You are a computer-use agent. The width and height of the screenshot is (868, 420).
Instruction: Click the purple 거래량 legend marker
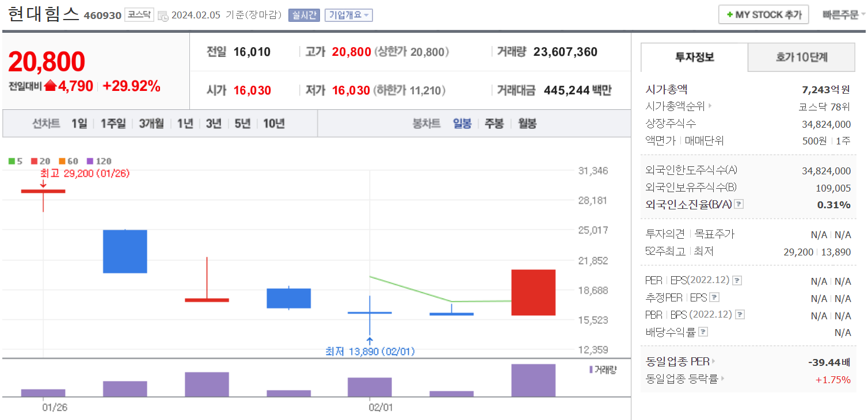[591, 370]
